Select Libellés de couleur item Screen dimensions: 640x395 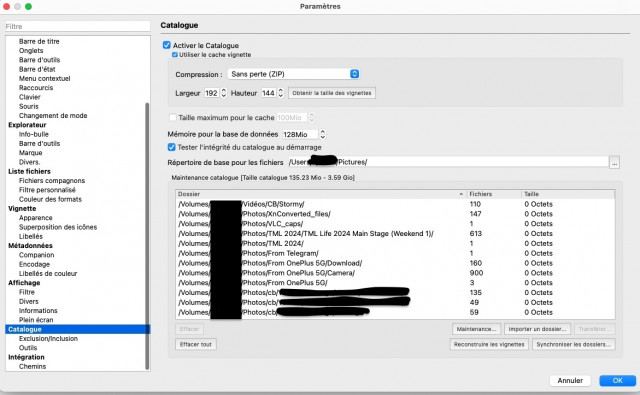click(48, 273)
